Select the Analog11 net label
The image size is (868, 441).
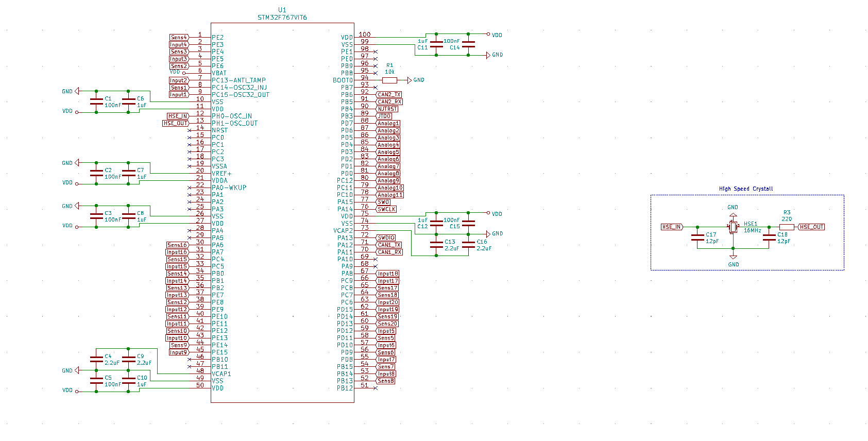pos(389,195)
